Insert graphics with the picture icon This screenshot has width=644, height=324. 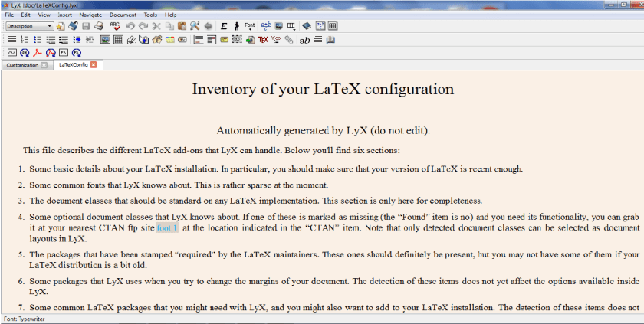click(279, 26)
